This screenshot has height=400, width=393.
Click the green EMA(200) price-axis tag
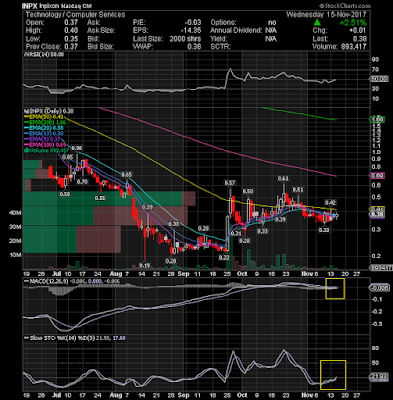coord(377,119)
